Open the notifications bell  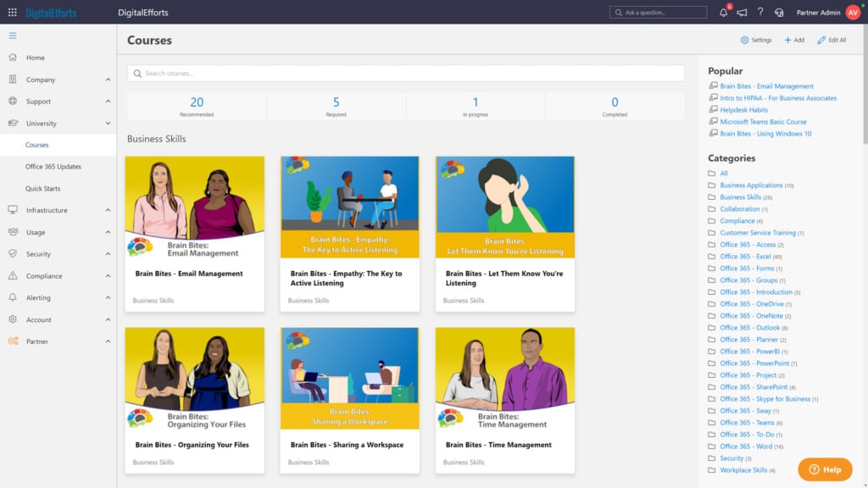click(724, 12)
